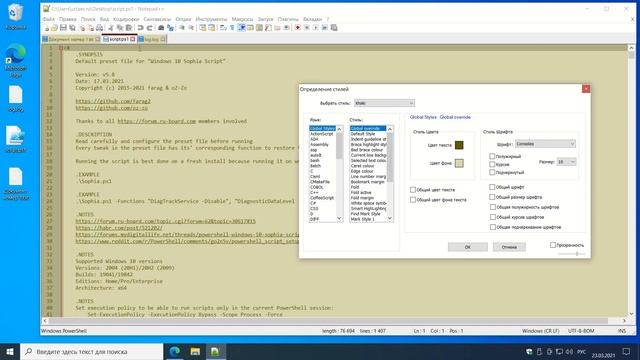The width and height of the screenshot is (640, 360).
Task: Open the habr.com post link in the editor
Action: point(119,228)
